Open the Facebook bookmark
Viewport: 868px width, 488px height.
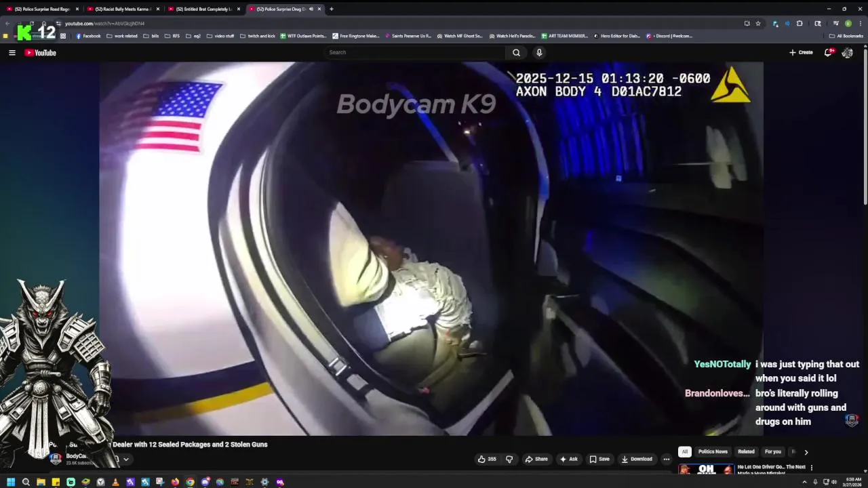(x=88, y=36)
